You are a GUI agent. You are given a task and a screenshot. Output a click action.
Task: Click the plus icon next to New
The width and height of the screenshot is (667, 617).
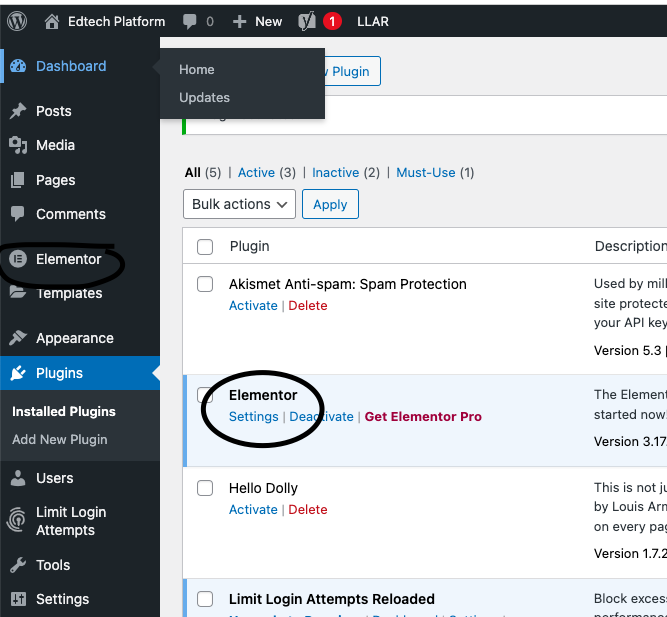(239, 22)
